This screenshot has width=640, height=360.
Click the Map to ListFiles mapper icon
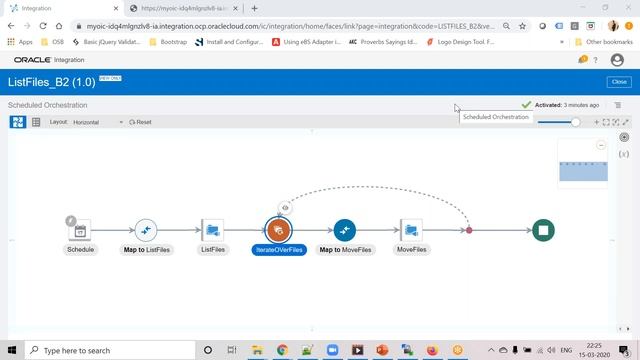pos(146,231)
